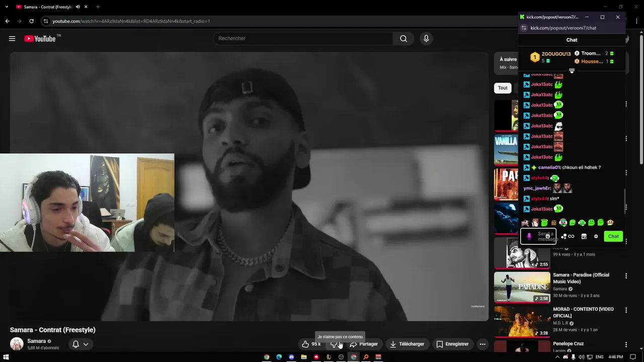Click the magnifier search button on YouTube
Image resolution: width=644 pixels, height=362 pixels.
tap(404, 39)
